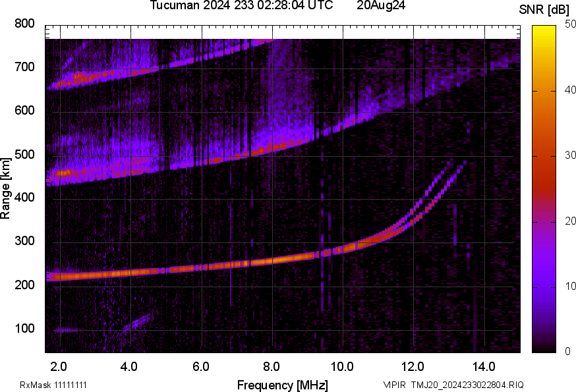Click the frequency tick label '14.0'
The width and height of the screenshot is (576, 392).
click(484, 366)
